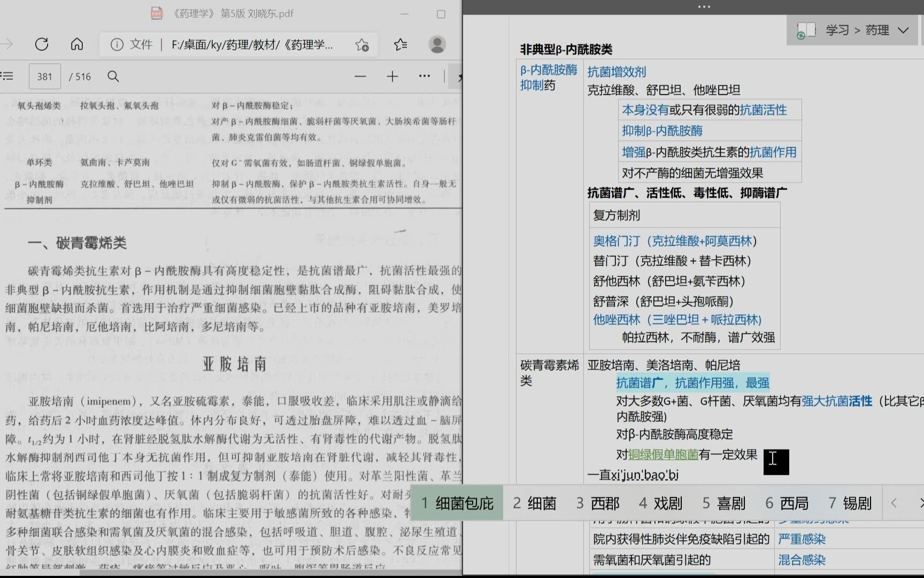Click the 铜绿假单胞菌 linked text
924x578 pixels.
pyautogui.click(x=663, y=454)
